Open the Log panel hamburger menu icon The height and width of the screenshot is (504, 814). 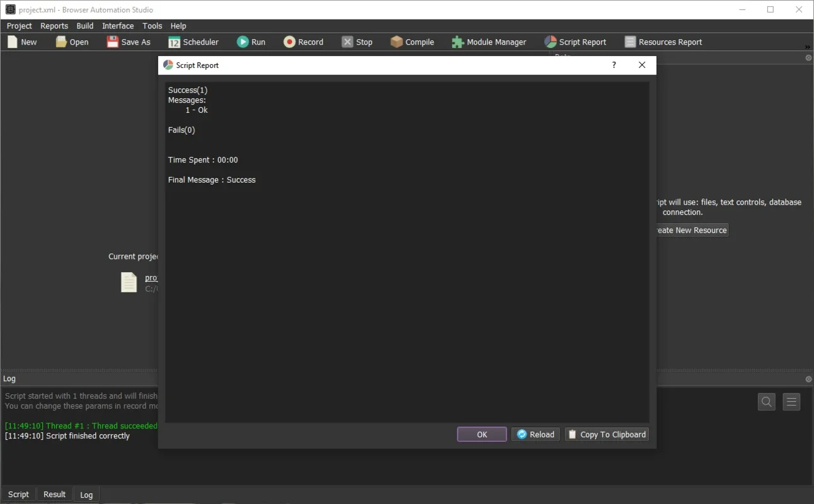[792, 401]
